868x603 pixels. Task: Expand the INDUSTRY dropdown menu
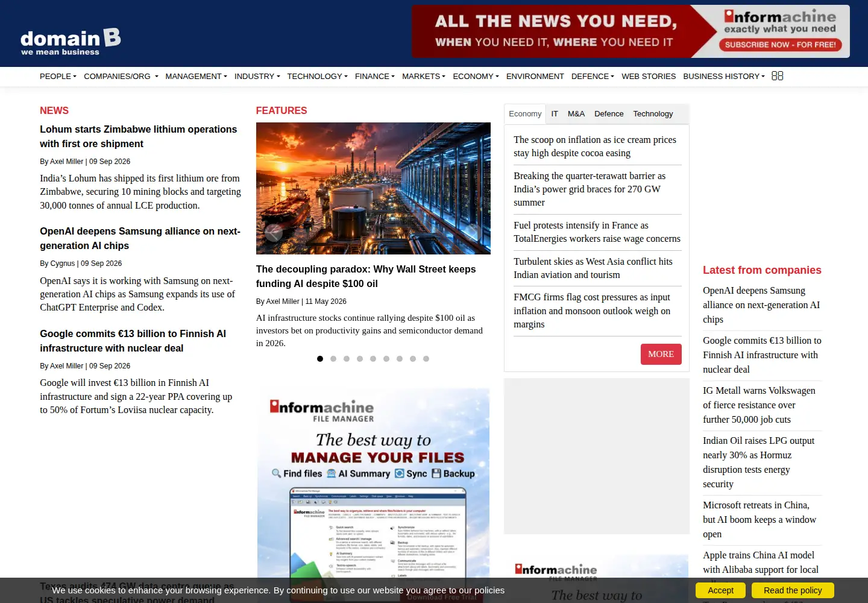[257, 77]
